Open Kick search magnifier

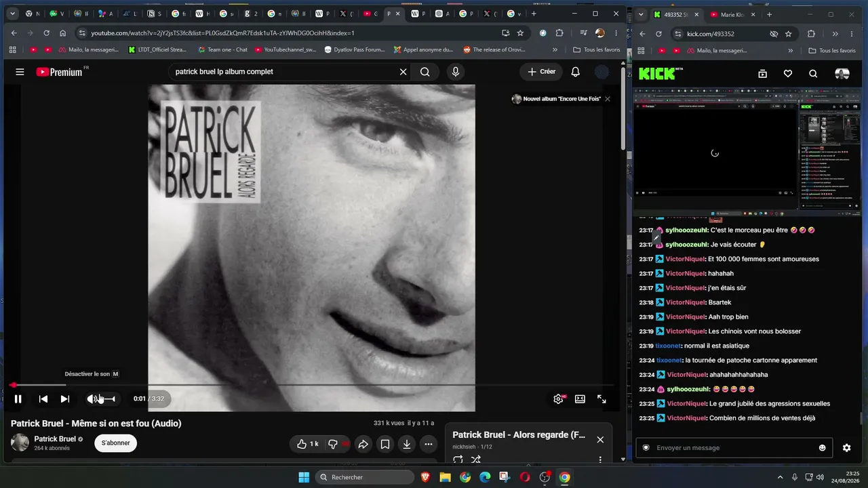(813, 74)
